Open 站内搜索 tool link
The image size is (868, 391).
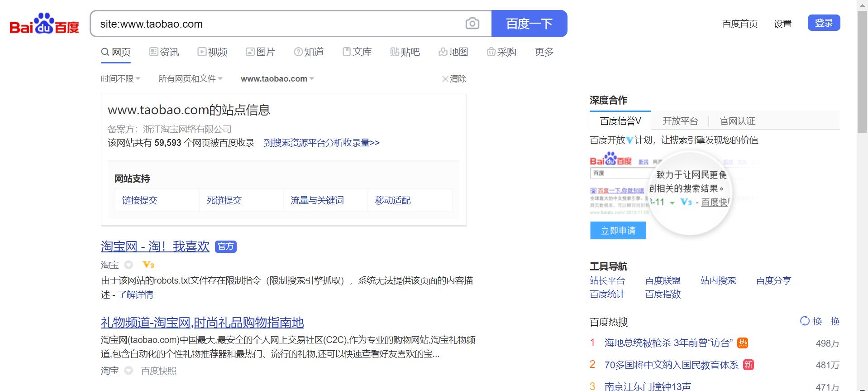(718, 280)
